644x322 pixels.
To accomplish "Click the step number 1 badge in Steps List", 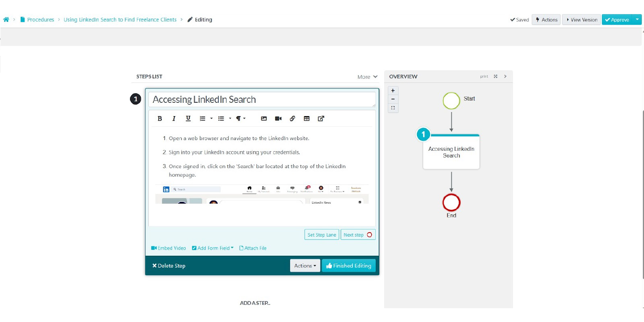I will [135, 99].
